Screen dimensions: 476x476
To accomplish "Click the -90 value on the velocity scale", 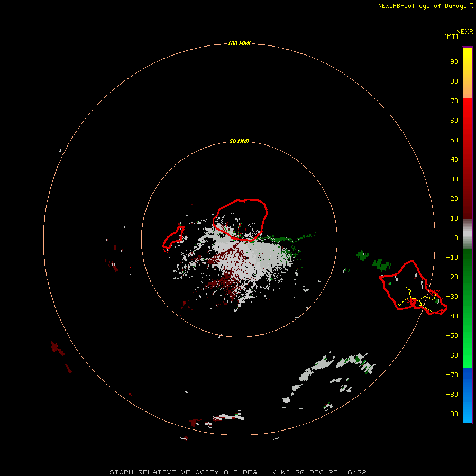I will (452, 414).
